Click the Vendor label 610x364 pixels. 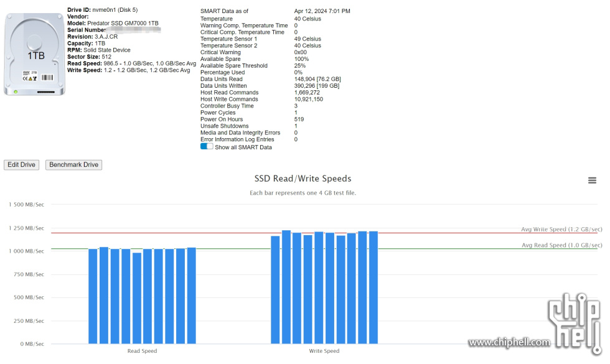pyautogui.click(x=78, y=16)
